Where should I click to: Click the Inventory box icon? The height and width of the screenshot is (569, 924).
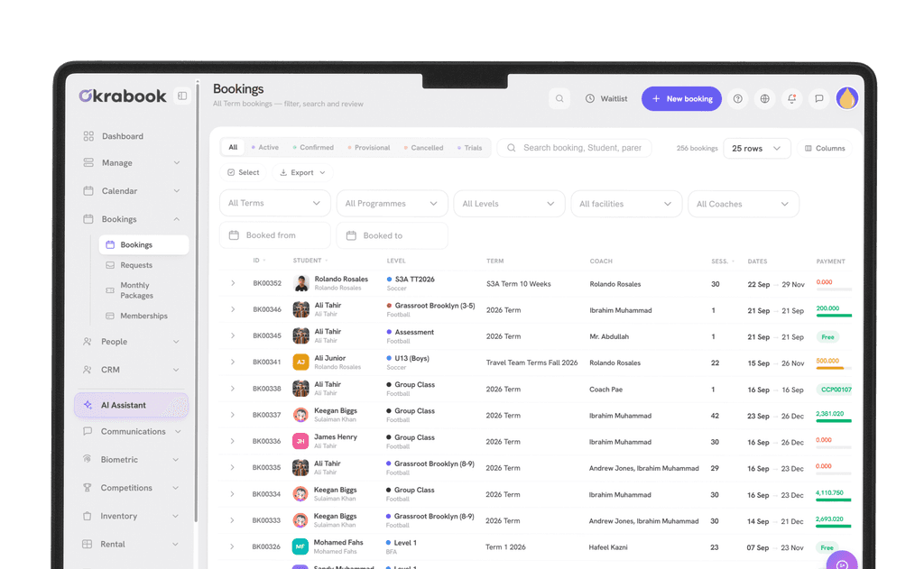click(88, 516)
